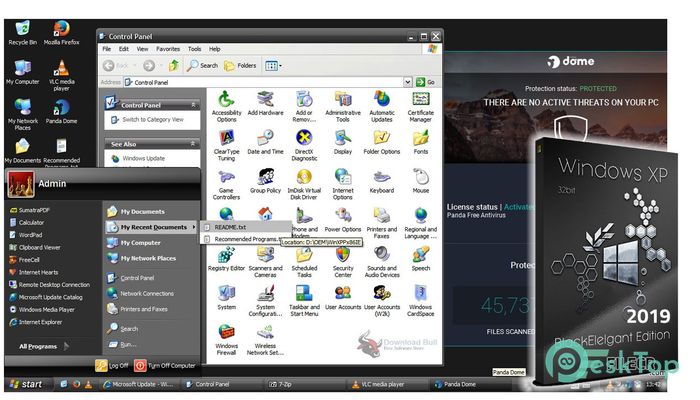Image resolution: width=700 pixels, height=400 pixels.
Task: Open the Favorites menu
Action: tap(168, 49)
